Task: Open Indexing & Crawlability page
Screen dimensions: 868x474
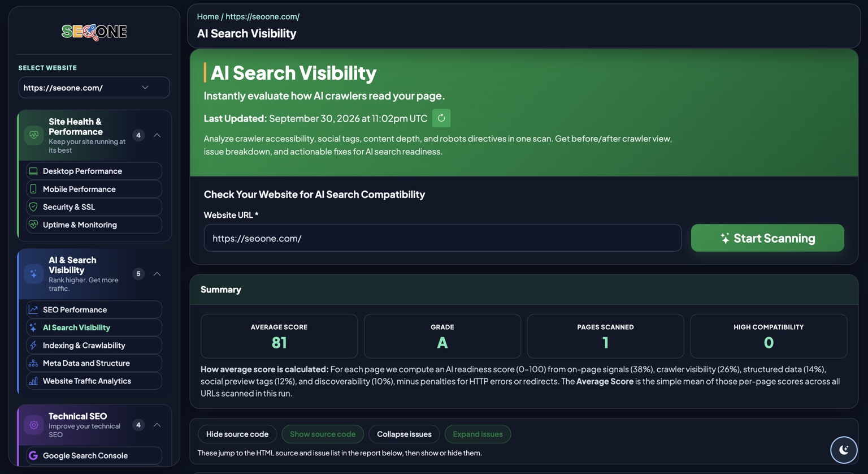Action: [94, 345]
